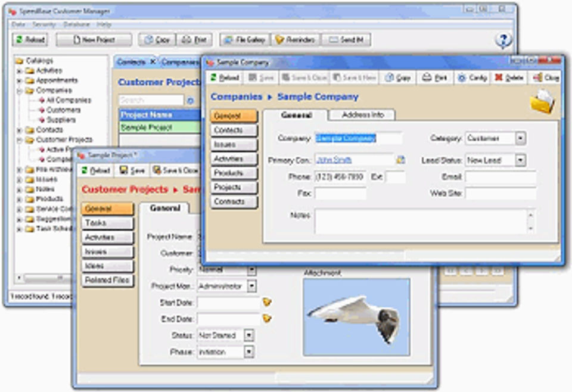The width and height of the screenshot is (572, 392).
Task: Open the Lead Status dropdown
Action: pyautogui.click(x=520, y=160)
